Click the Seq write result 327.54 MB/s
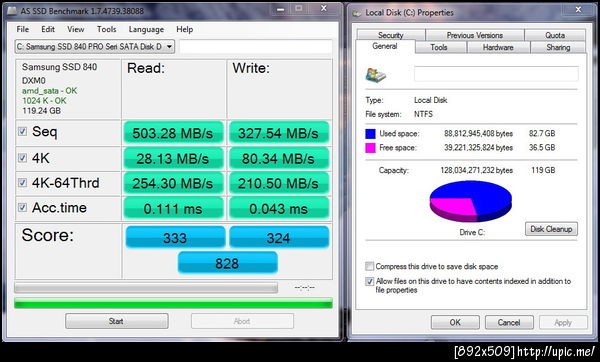Image resolution: width=600 pixels, height=362 pixels. point(279,133)
